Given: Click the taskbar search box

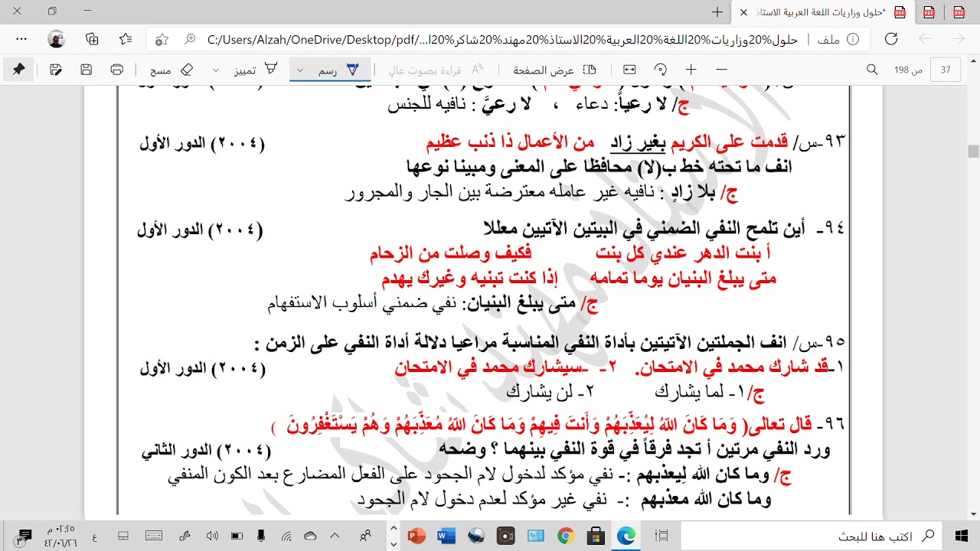Looking at the screenshot, I should (812, 536).
